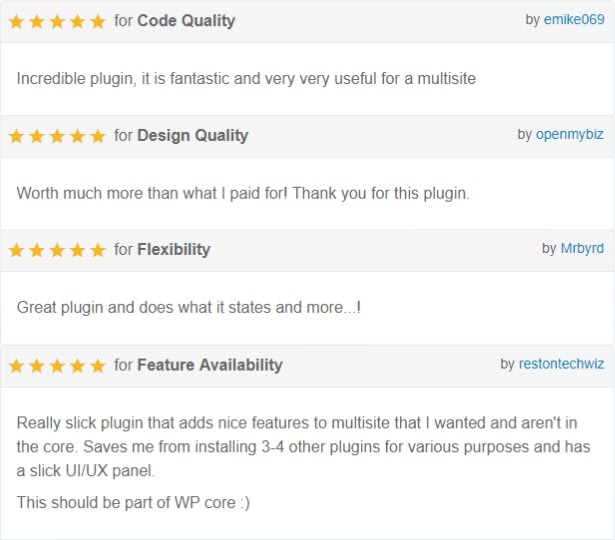Click the Design Quality heading label
This screenshot has width=615, height=540.
click(x=193, y=136)
